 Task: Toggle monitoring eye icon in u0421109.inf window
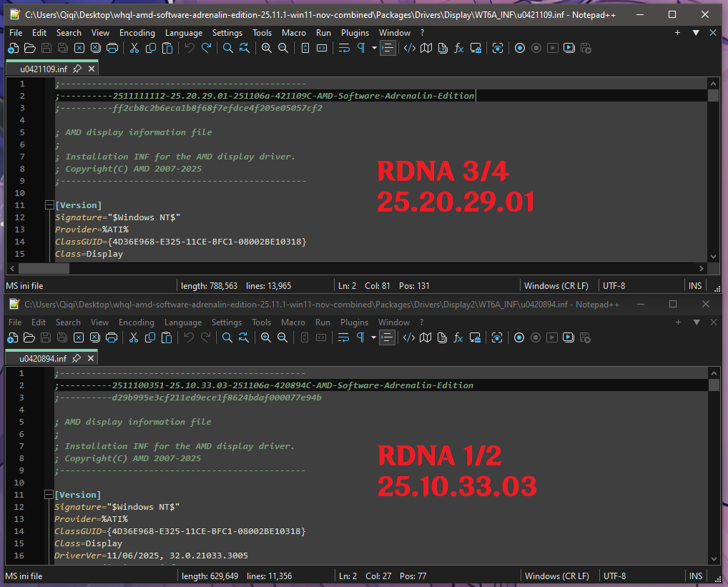pos(498,48)
